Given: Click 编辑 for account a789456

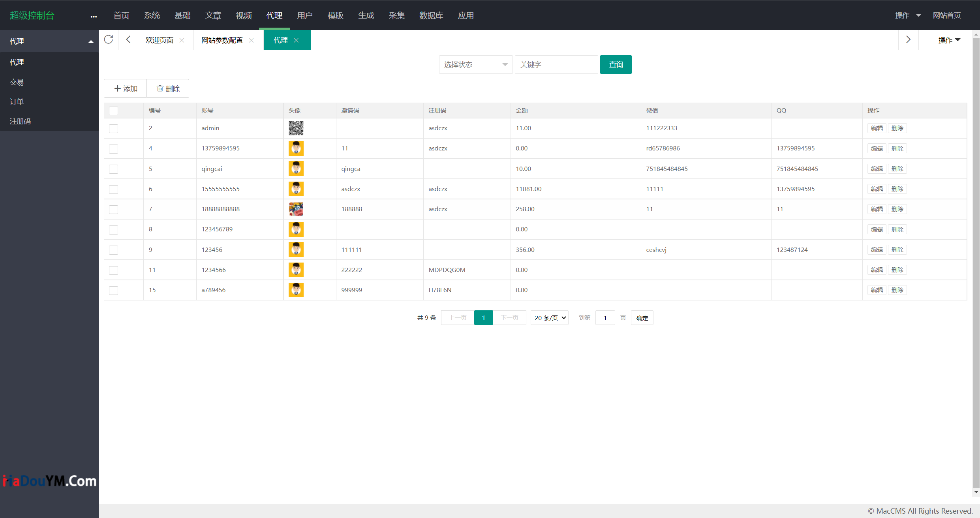Looking at the screenshot, I should click(x=877, y=290).
